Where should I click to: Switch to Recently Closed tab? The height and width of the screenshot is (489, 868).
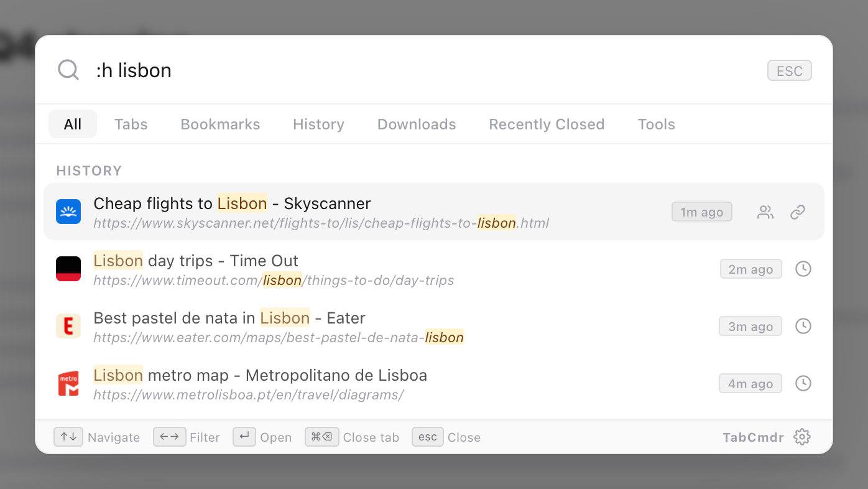coord(547,124)
